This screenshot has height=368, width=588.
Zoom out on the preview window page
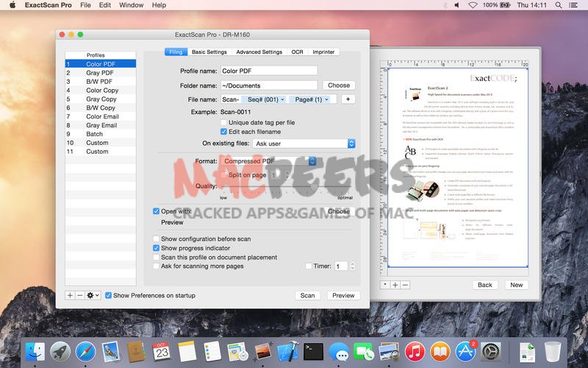(x=405, y=285)
